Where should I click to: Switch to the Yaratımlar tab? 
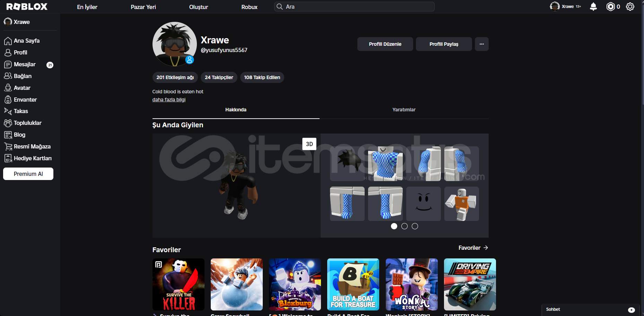(404, 110)
